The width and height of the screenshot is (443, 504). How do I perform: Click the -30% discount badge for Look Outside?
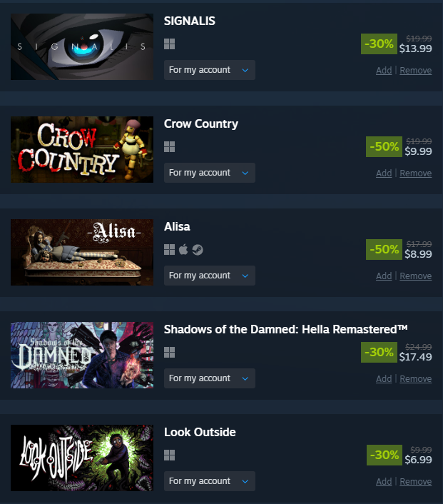(x=385, y=455)
